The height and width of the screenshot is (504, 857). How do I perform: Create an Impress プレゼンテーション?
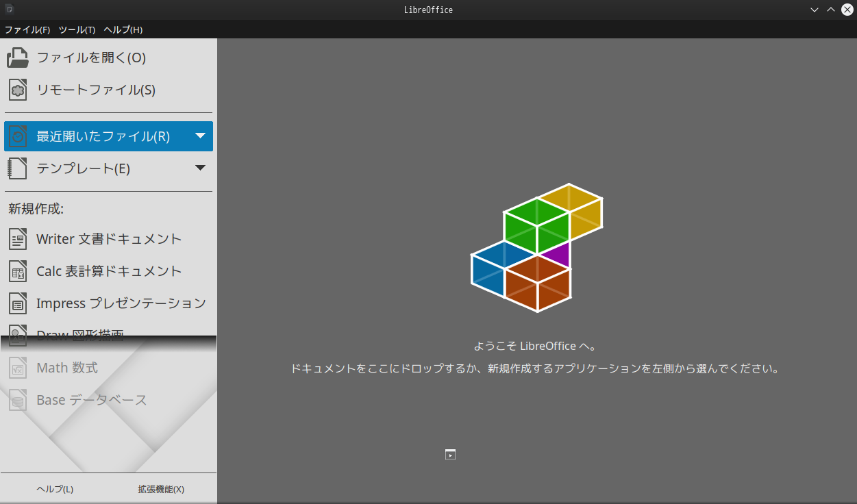click(x=17, y=303)
